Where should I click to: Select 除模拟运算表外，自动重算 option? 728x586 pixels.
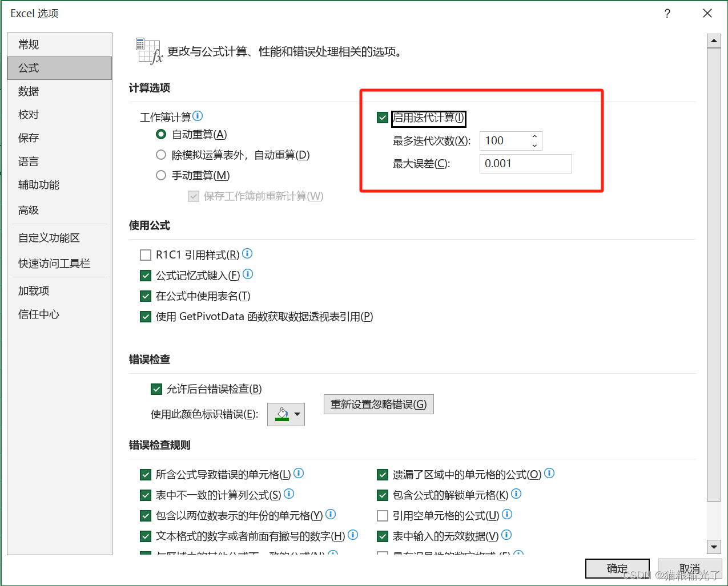161,155
